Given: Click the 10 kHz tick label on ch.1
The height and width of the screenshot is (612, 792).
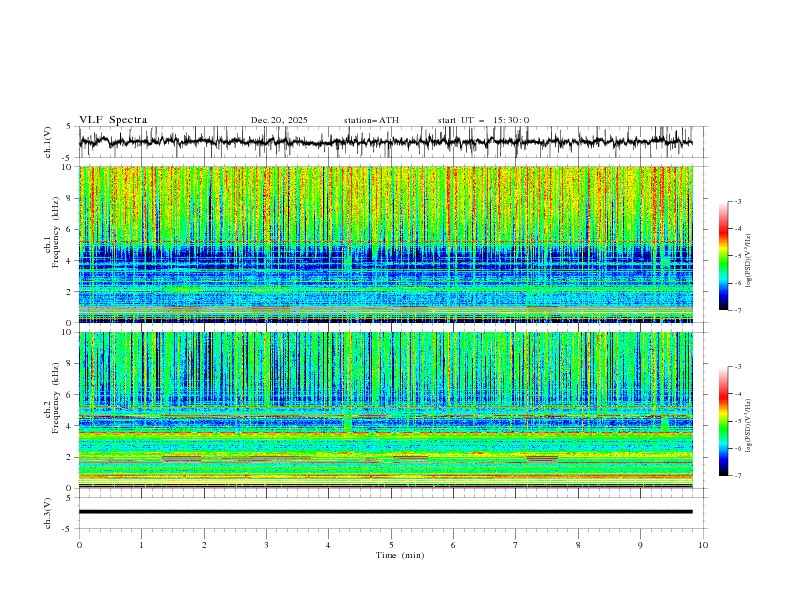Looking at the screenshot, I should [x=66, y=167].
